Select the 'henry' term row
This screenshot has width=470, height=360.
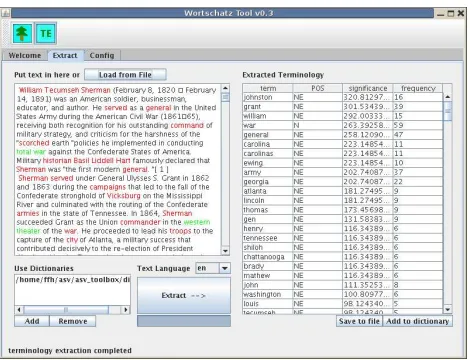tap(343, 228)
